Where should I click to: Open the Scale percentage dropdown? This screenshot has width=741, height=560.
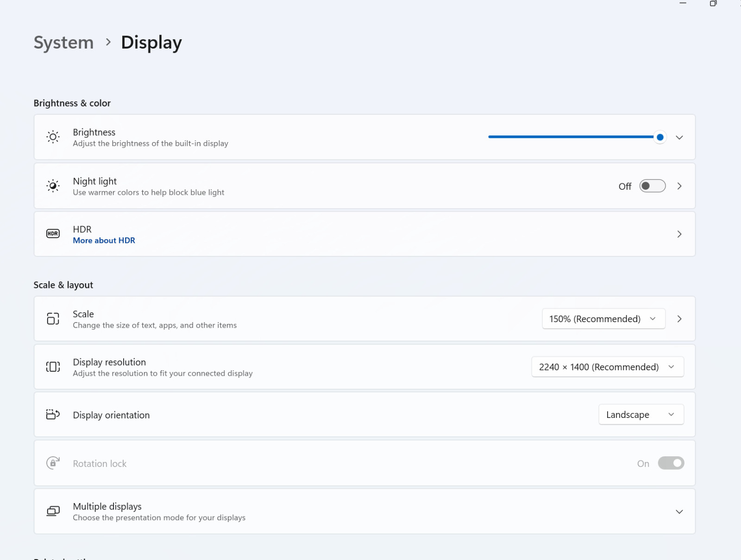click(x=603, y=319)
